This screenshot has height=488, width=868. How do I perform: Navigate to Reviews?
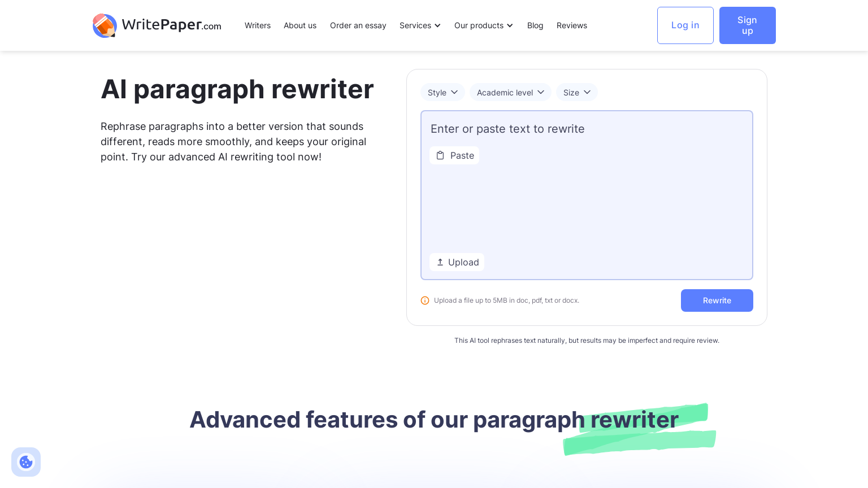[571, 25]
